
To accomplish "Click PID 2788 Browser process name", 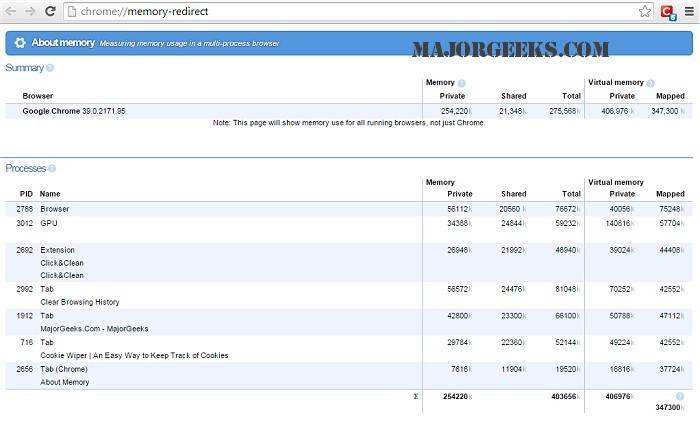I will tap(54, 209).
